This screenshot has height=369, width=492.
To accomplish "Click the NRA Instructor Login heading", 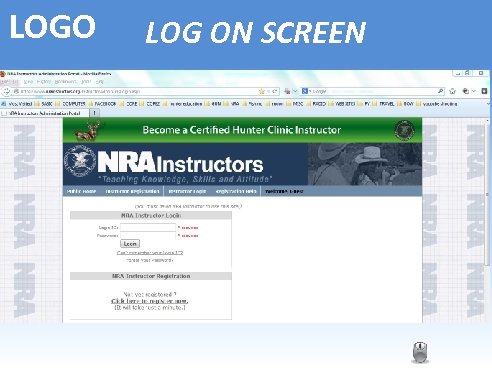I will 151,216.
